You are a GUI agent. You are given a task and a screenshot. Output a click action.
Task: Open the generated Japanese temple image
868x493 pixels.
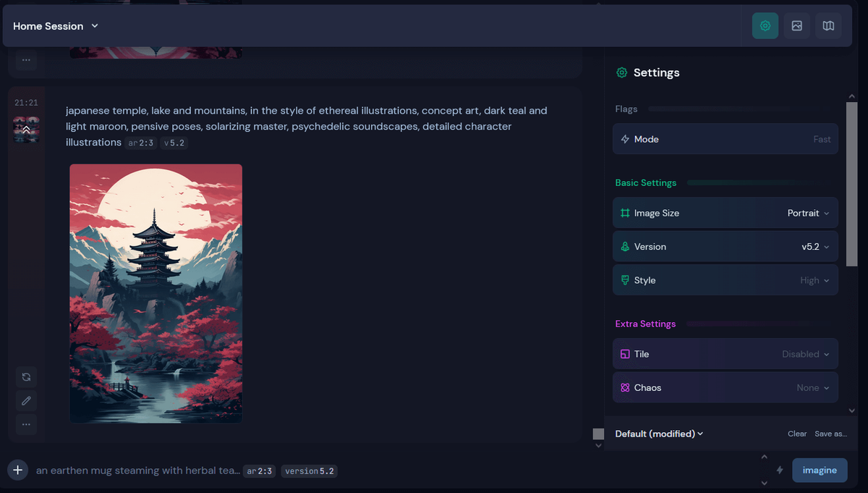(x=156, y=293)
